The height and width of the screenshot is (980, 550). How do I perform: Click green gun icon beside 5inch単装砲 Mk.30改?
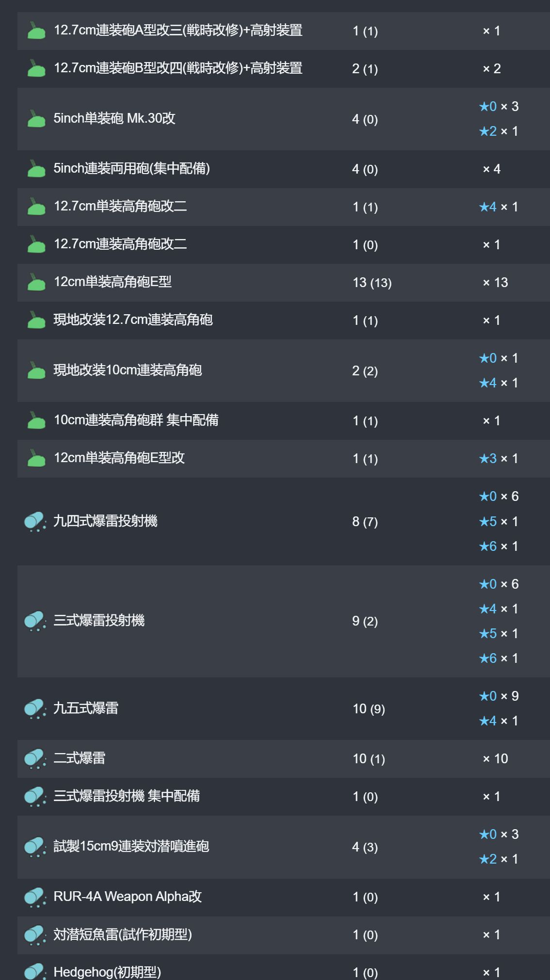(x=36, y=119)
